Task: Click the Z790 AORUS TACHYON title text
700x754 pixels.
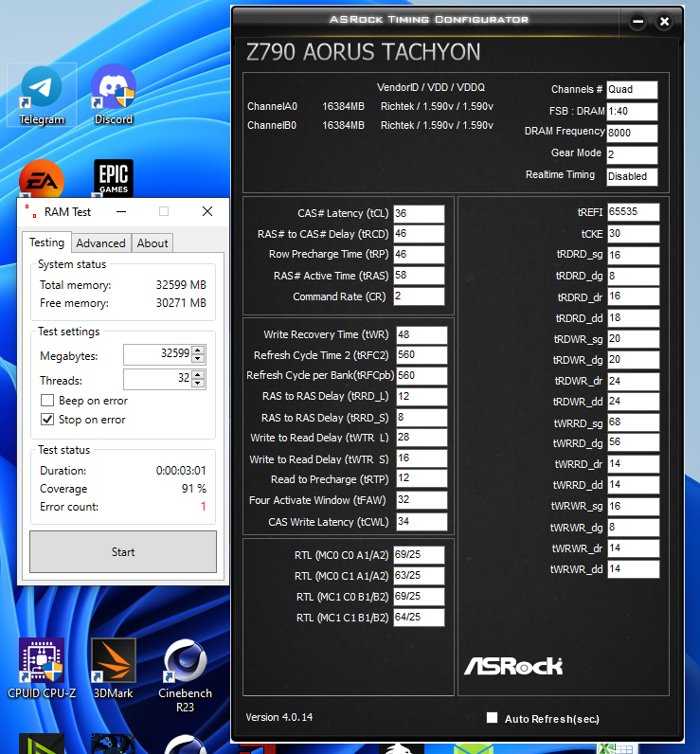Action: [x=363, y=52]
